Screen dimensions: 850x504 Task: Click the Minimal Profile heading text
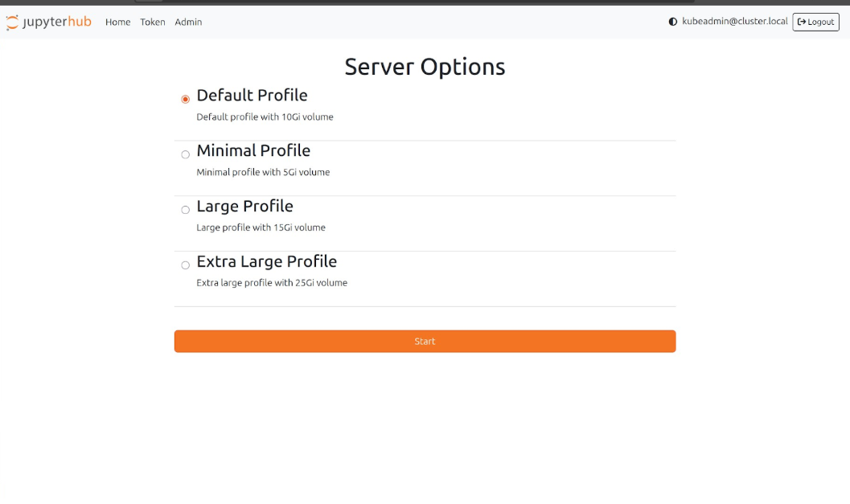[x=253, y=150]
